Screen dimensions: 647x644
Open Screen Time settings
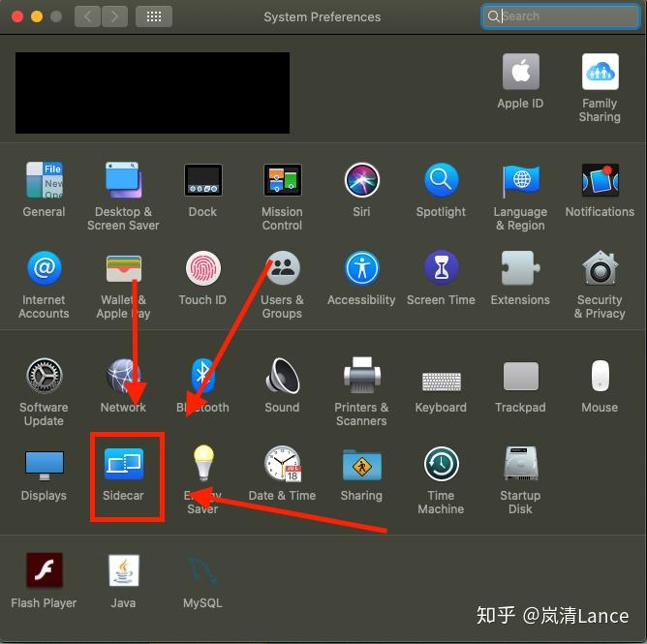coord(441,268)
